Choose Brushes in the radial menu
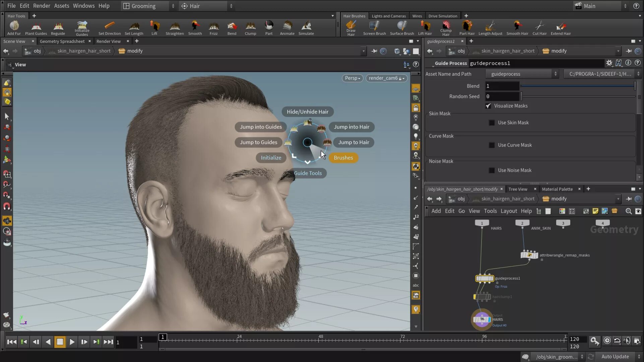Viewport: 644px width, 362px height. (343, 158)
